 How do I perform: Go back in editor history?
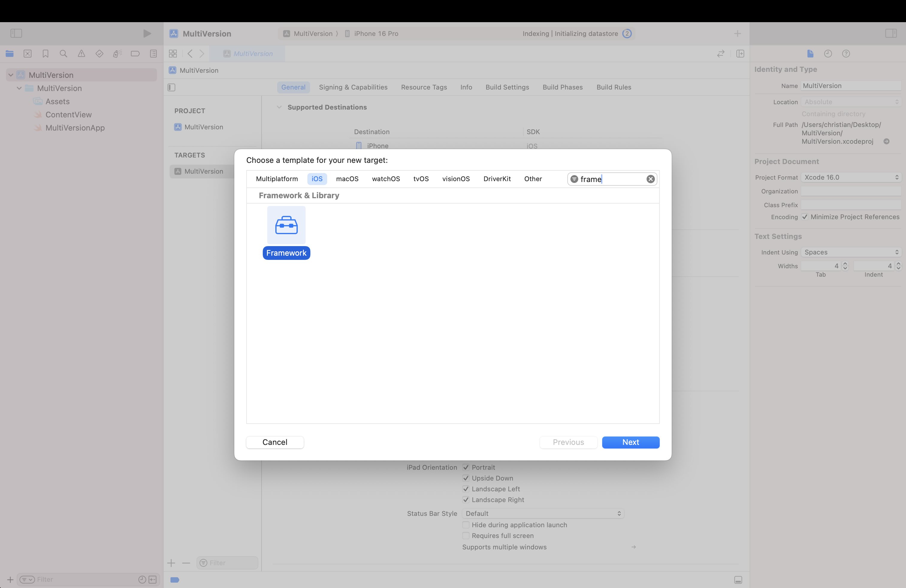point(190,54)
